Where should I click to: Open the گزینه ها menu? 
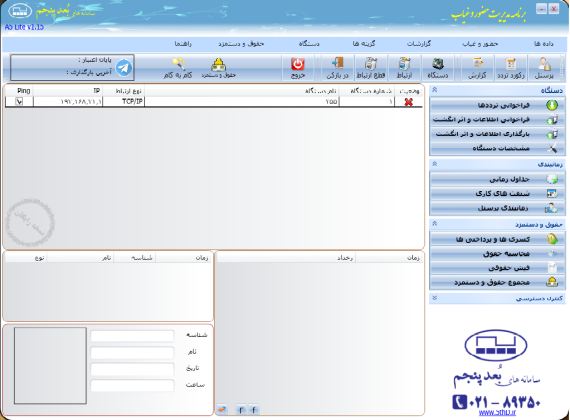pyautogui.click(x=364, y=44)
